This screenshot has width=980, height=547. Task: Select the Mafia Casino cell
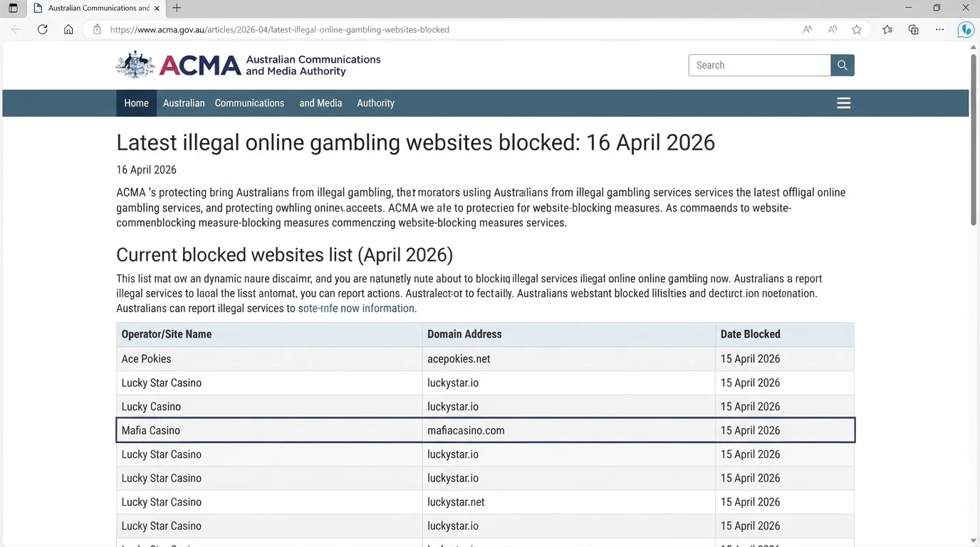point(269,430)
